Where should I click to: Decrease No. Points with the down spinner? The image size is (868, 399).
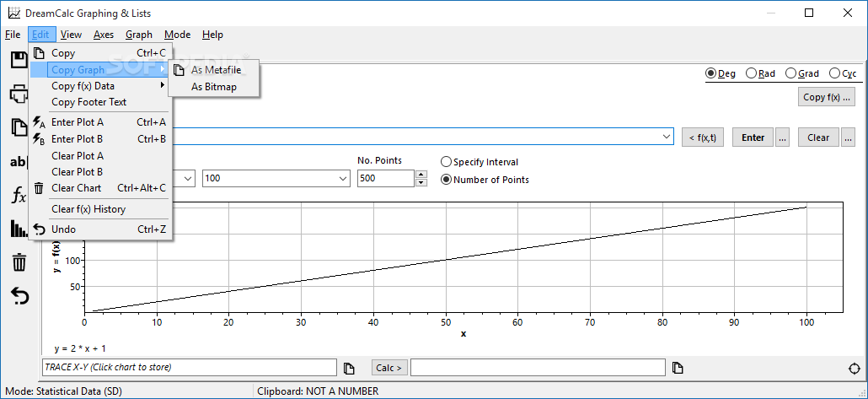[x=421, y=183]
